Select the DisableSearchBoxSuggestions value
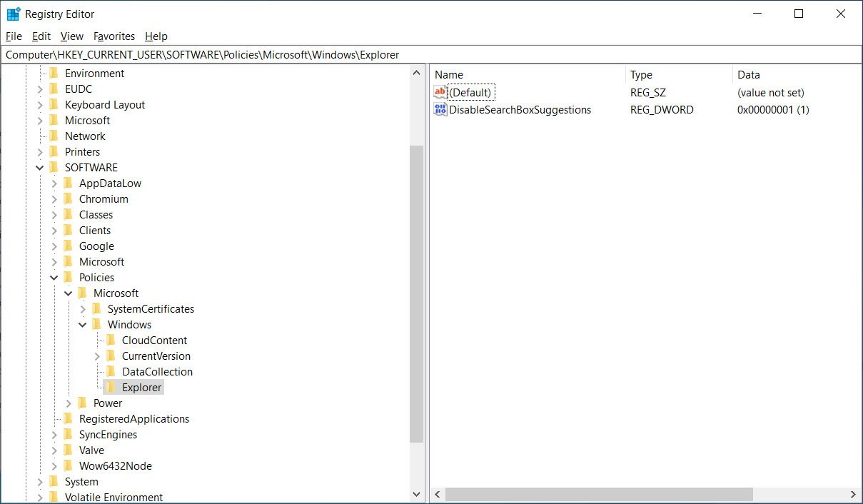The image size is (863, 504). [521, 109]
